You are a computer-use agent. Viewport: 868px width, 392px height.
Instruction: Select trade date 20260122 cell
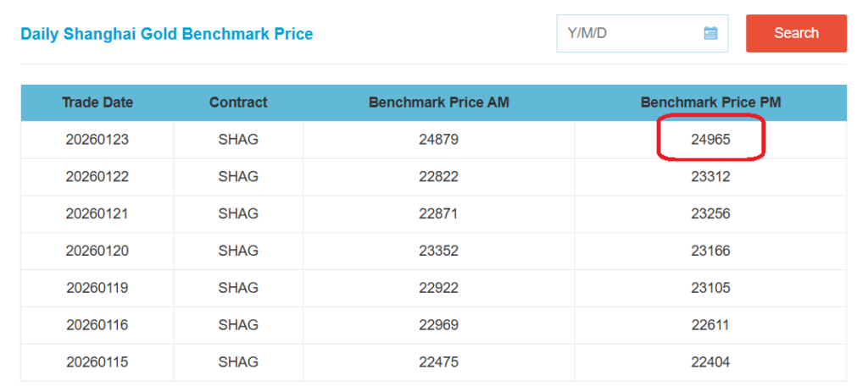click(x=97, y=177)
